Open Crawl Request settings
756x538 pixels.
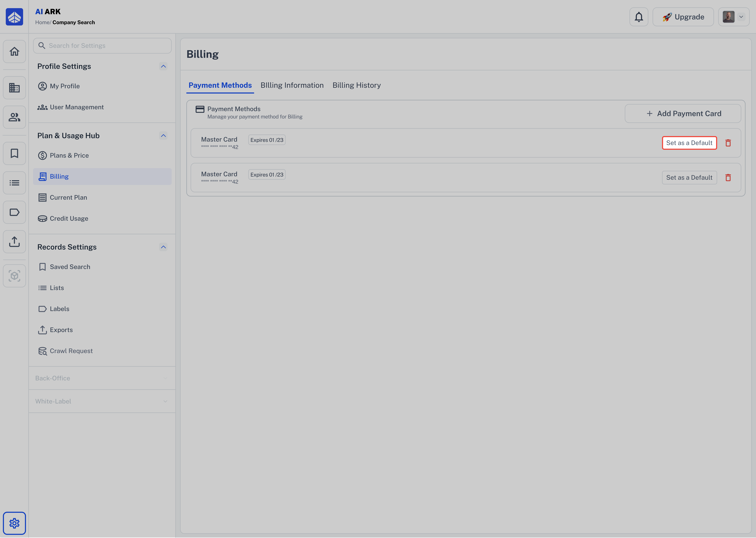point(102,351)
